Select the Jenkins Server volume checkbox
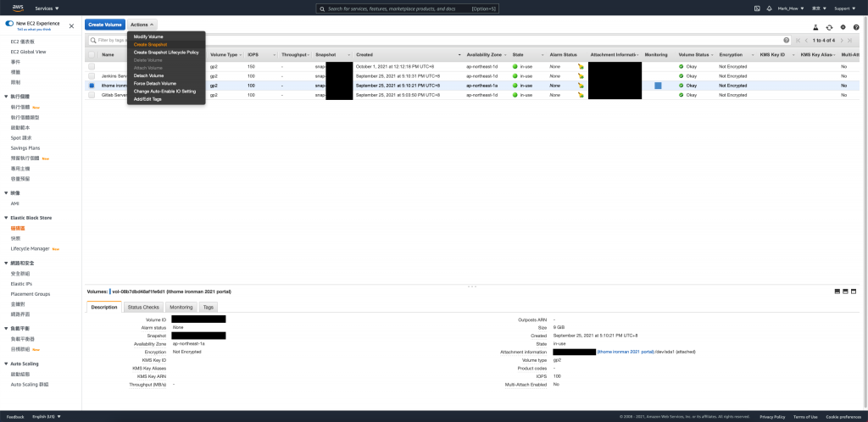 (92, 75)
